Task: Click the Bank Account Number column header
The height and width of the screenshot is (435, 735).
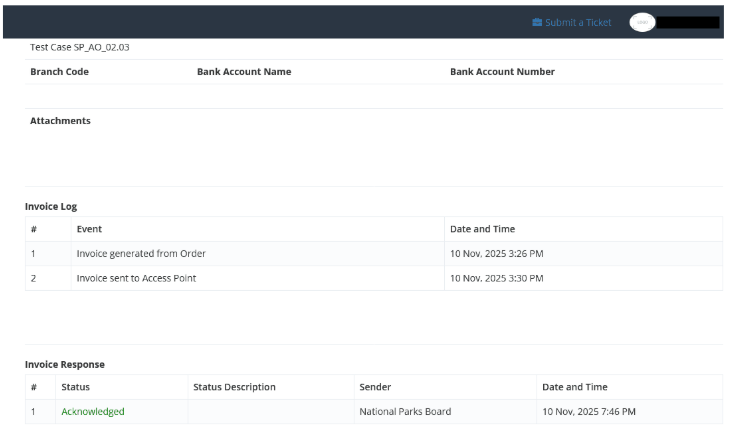Action: 502,72
